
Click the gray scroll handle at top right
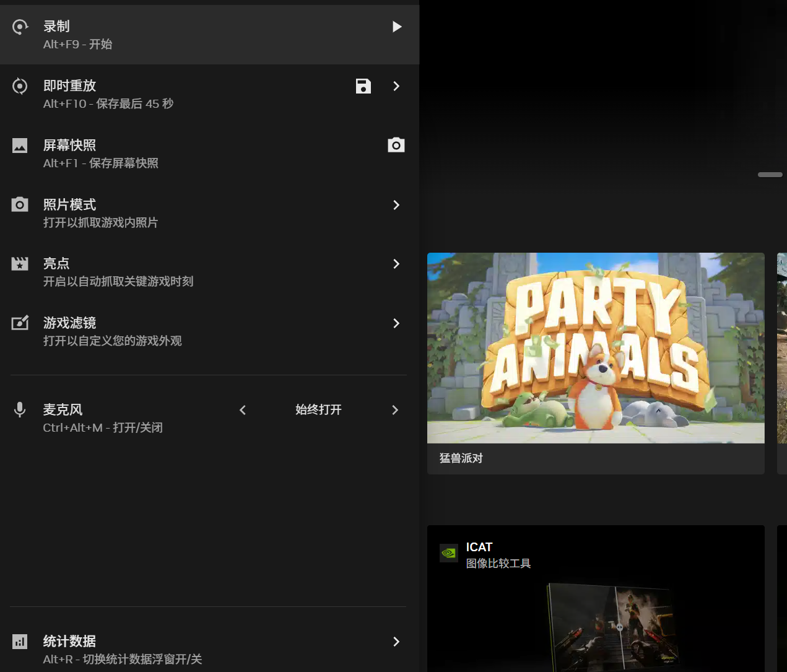[770, 175]
